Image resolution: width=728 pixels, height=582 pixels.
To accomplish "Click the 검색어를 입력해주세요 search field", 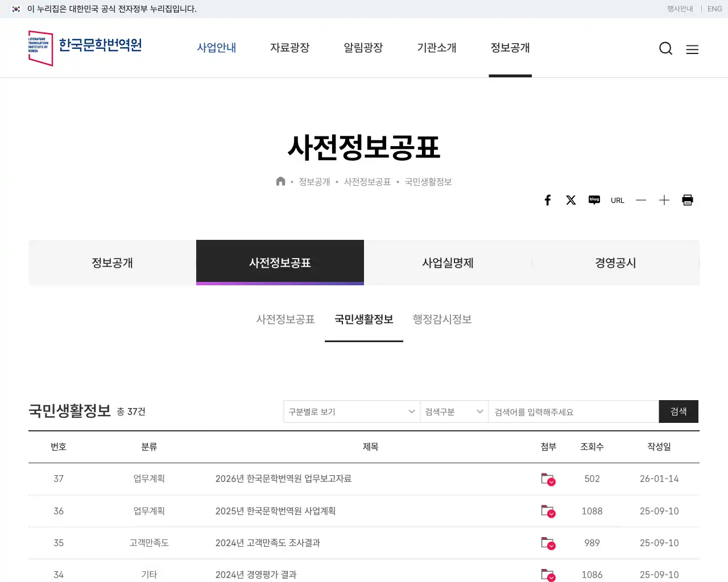I will pyautogui.click(x=573, y=411).
